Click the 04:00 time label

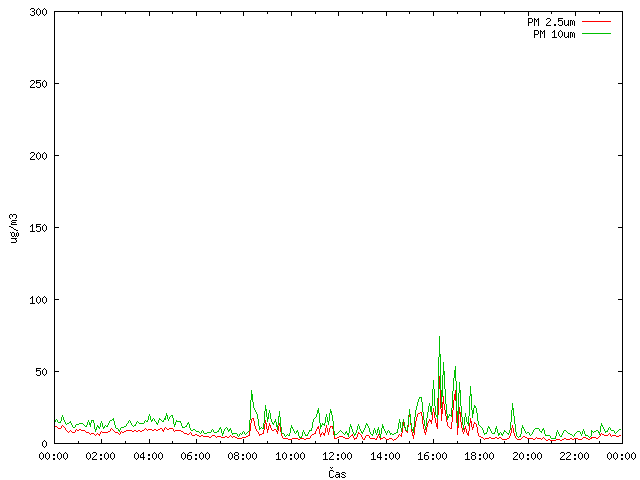(148, 456)
